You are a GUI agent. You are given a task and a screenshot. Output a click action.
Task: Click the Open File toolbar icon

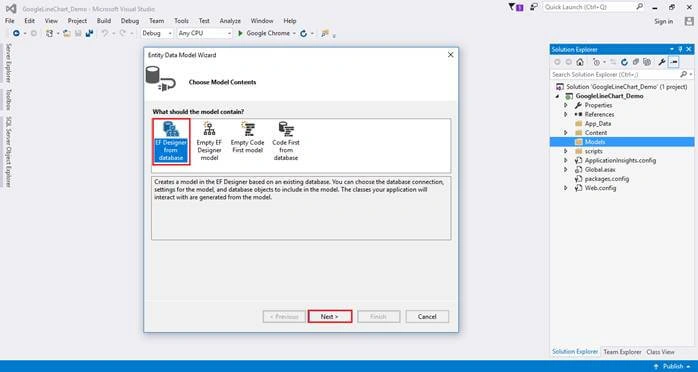click(x=67, y=33)
